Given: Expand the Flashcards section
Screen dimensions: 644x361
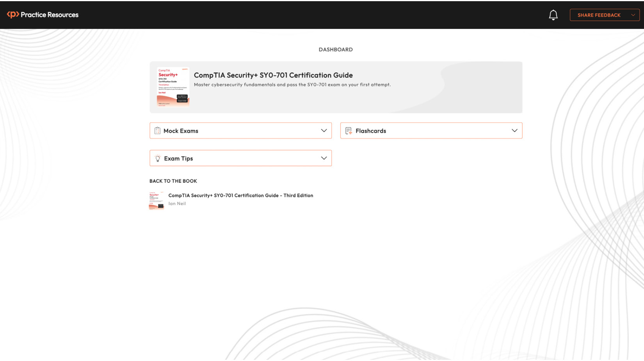Looking at the screenshot, I should [514, 130].
